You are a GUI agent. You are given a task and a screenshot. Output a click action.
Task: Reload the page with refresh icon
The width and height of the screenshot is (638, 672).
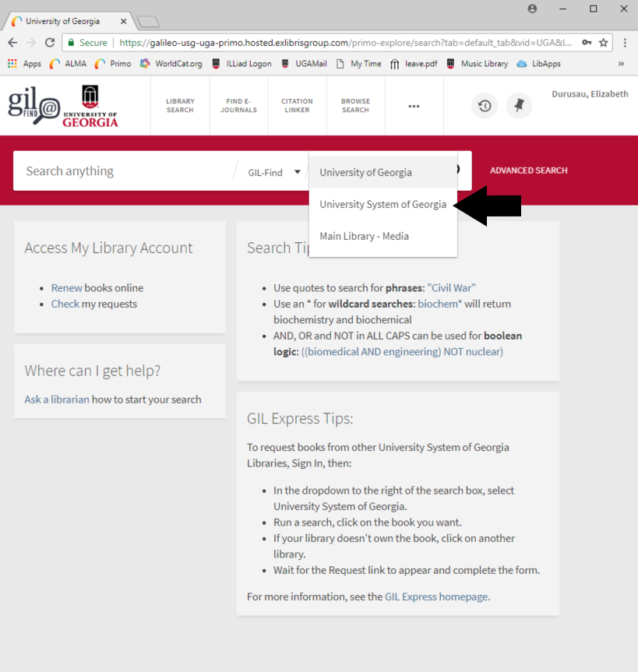51,43
